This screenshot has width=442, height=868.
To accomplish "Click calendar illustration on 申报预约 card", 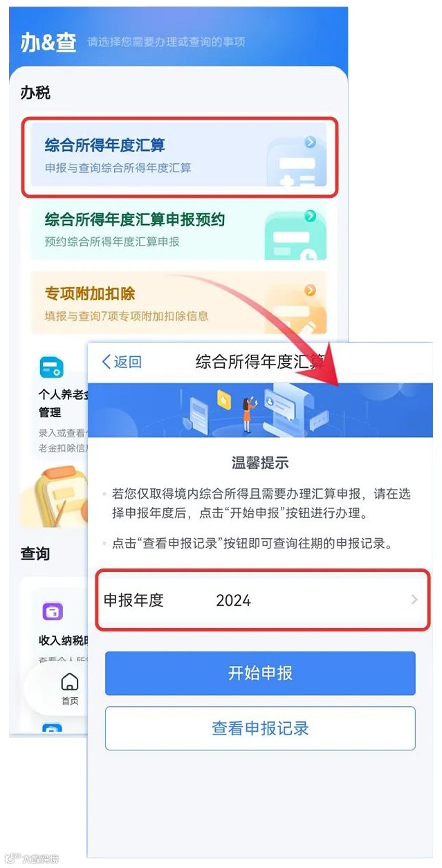I will [x=296, y=237].
